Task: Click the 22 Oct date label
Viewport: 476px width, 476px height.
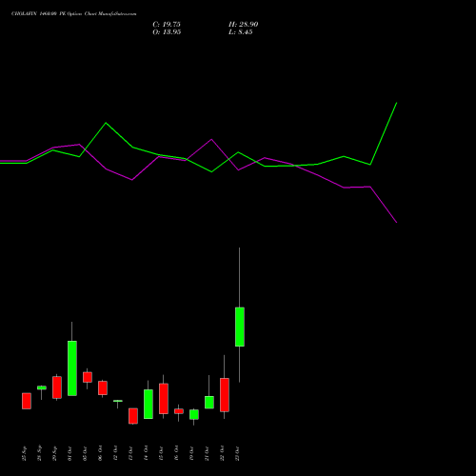Action: [223, 453]
